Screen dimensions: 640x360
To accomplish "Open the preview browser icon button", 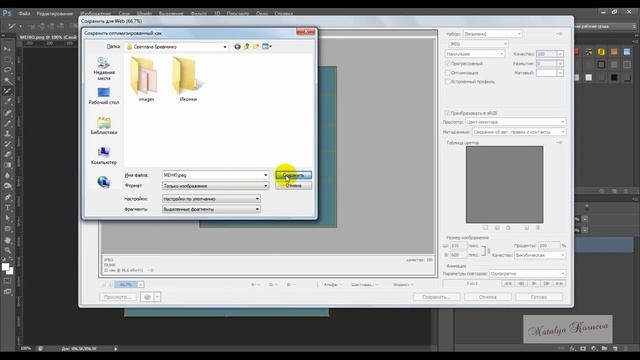I will point(147,297).
